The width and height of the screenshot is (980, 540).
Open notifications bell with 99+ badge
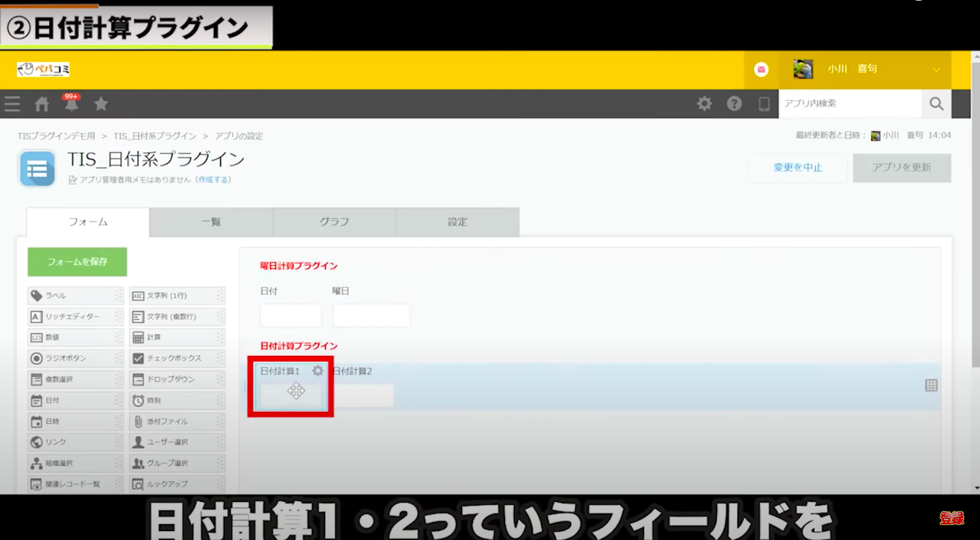(x=72, y=104)
